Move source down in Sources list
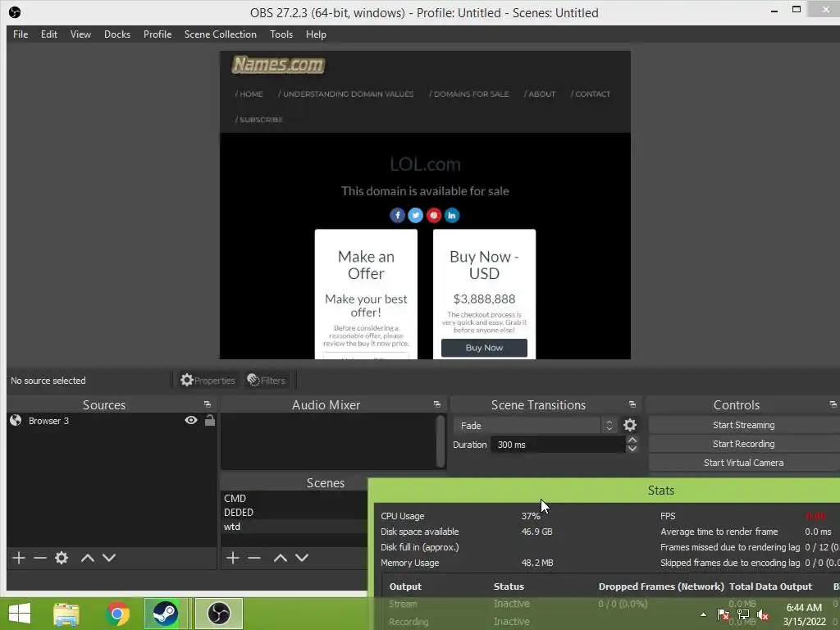This screenshot has height=630, width=840. coord(109,558)
